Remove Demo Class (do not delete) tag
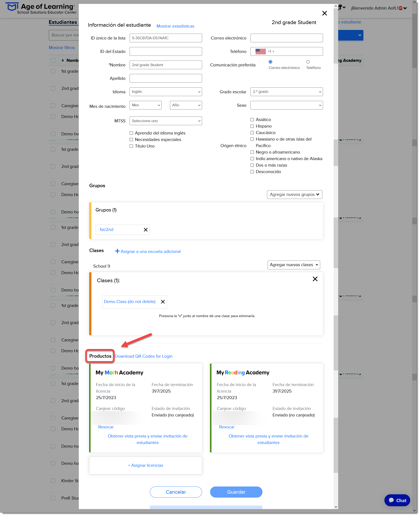The height and width of the screenshot is (516, 420). [163, 302]
